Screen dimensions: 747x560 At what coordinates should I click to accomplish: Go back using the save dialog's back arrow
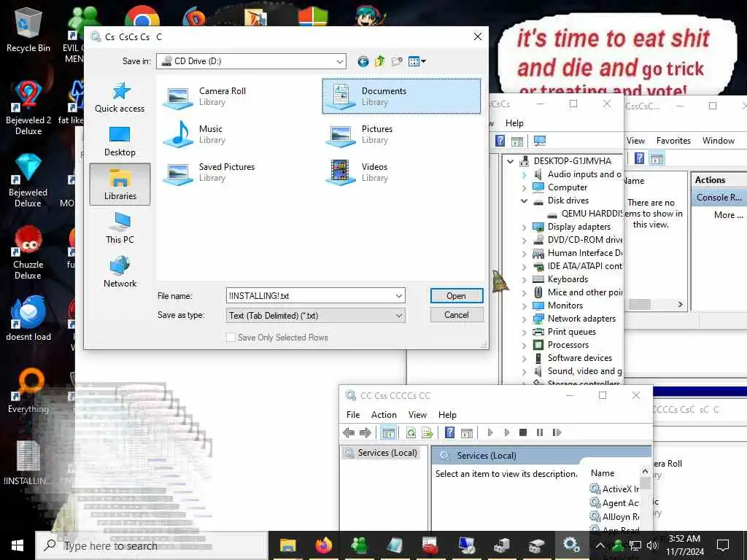363,61
